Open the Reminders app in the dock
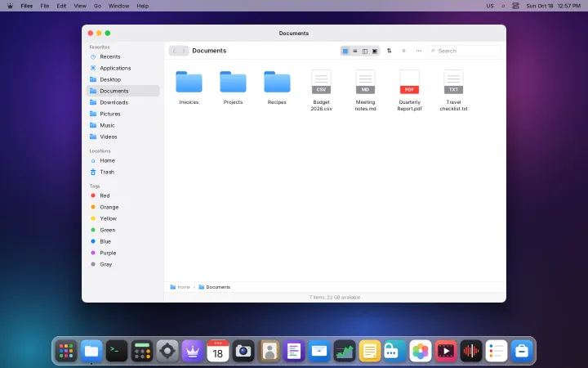Image resolution: width=588 pixels, height=368 pixels. tap(497, 351)
